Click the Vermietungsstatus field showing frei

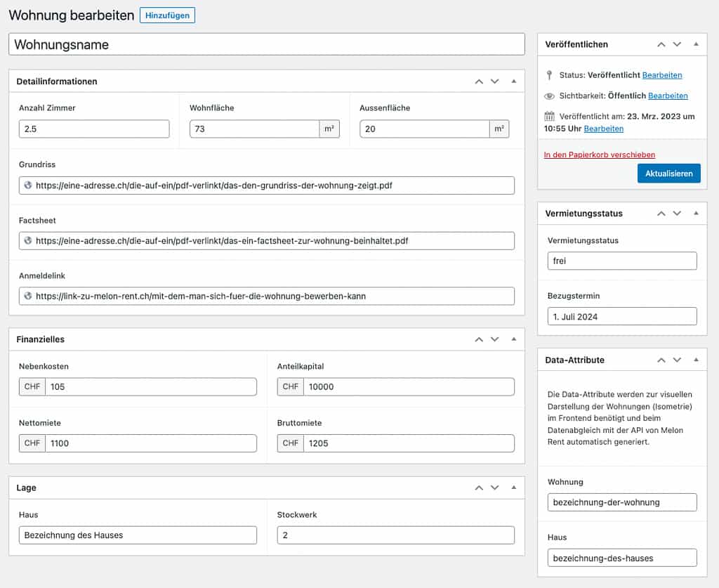pyautogui.click(x=622, y=261)
